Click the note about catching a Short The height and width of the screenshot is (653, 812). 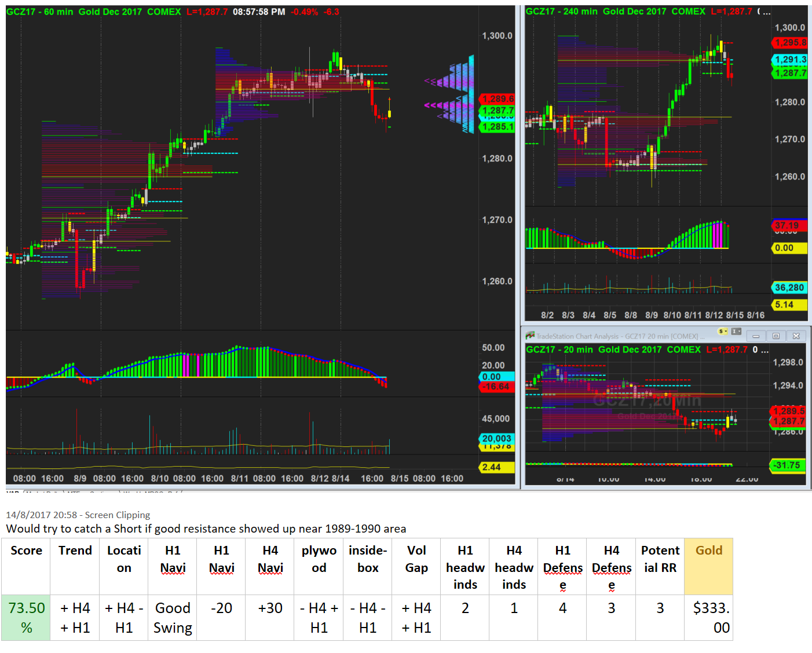(206, 529)
